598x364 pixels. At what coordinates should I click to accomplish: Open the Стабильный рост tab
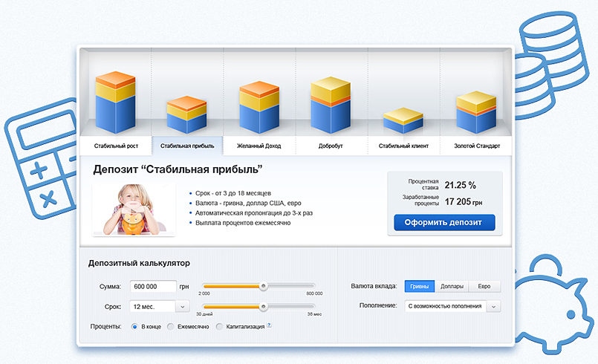pyautogui.click(x=116, y=146)
